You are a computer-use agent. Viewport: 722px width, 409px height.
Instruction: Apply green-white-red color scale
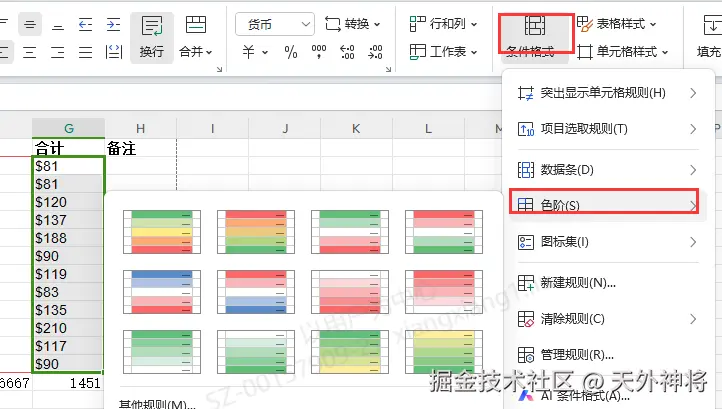350,232
